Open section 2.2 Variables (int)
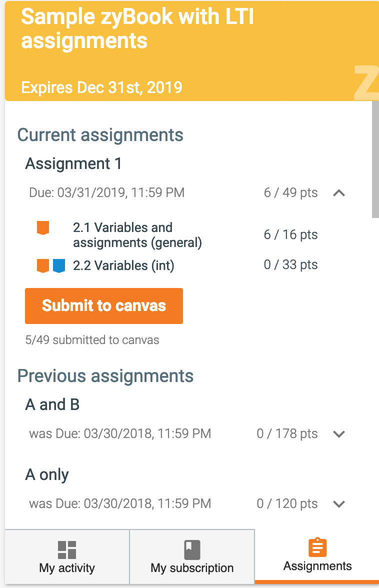The width and height of the screenshot is (379, 588). (x=123, y=265)
